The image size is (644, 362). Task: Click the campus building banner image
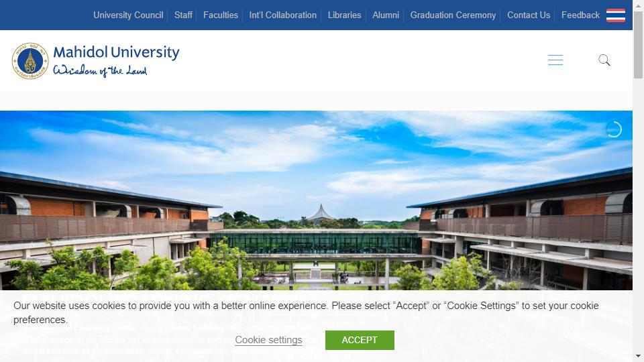(316, 200)
